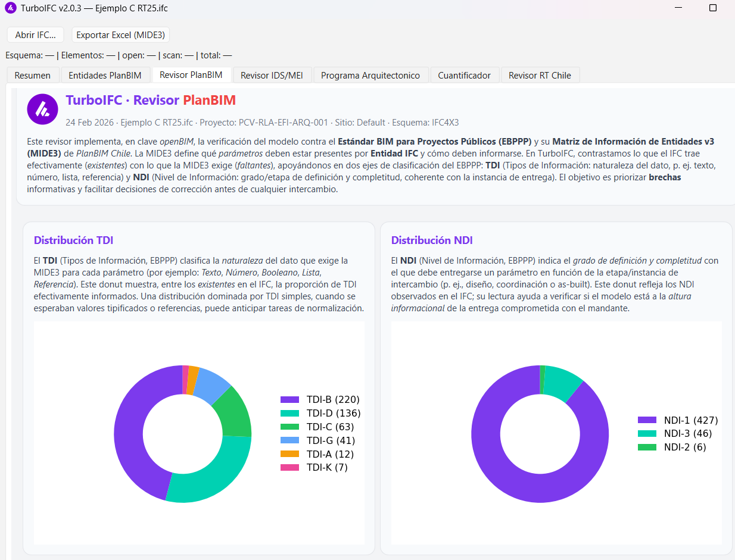
Task: Click the TurboIFC · Revisor PlanBIM title
Action: pyautogui.click(x=151, y=100)
